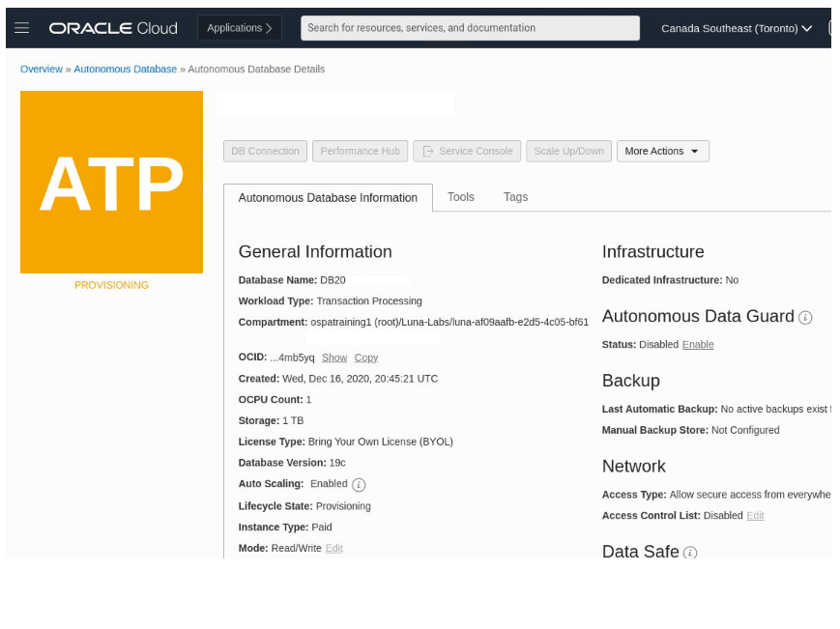Click the Oracle Cloud logo

[x=113, y=28]
